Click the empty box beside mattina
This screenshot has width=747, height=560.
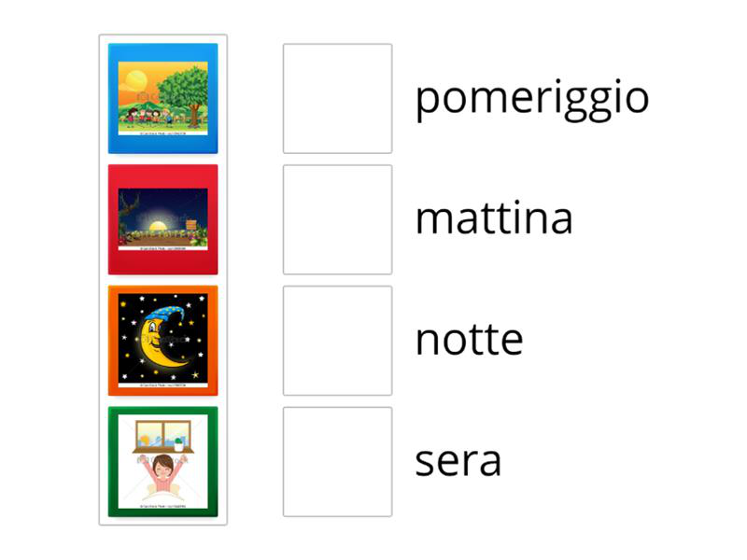coord(337,219)
